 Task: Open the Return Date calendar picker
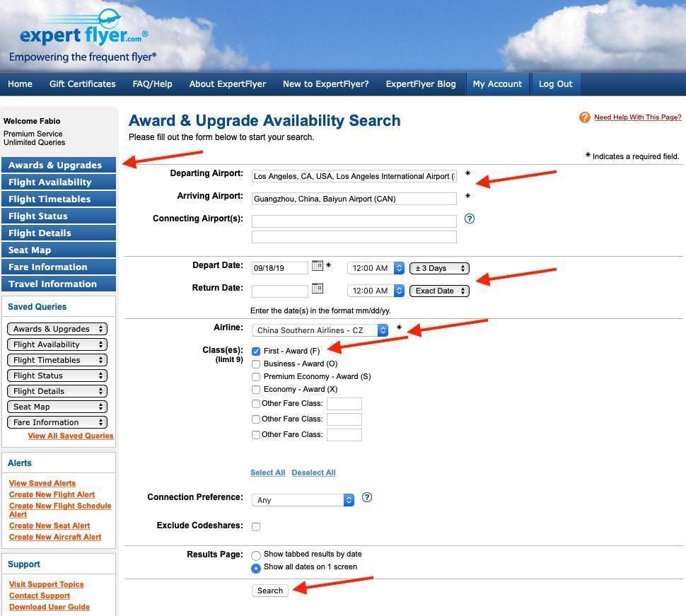[318, 289]
